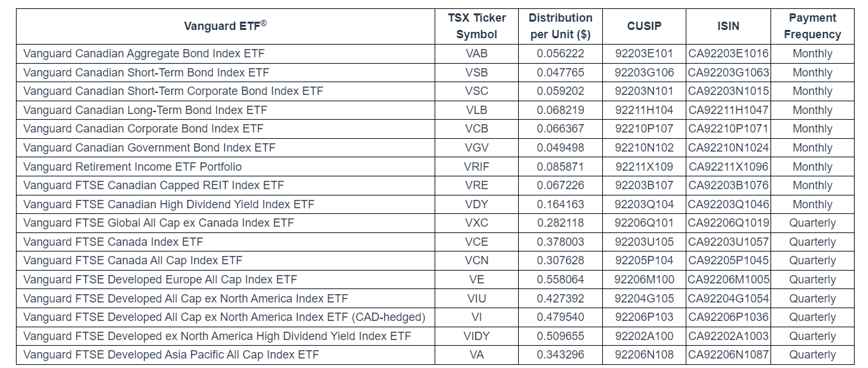This screenshot has height=368, width=868.
Task: Click the 0.558064 distribution value
Action: [x=561, y=280]
